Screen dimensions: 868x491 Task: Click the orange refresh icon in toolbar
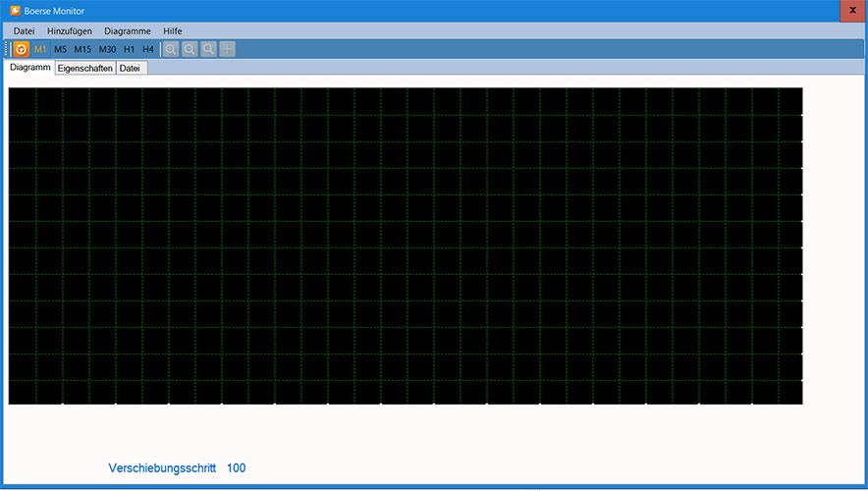point(21,49)
